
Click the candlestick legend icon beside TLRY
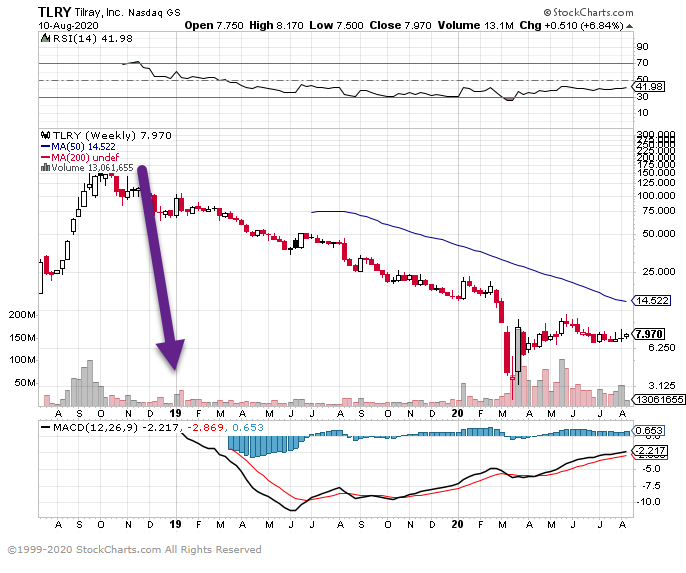(x=46, y=135)
